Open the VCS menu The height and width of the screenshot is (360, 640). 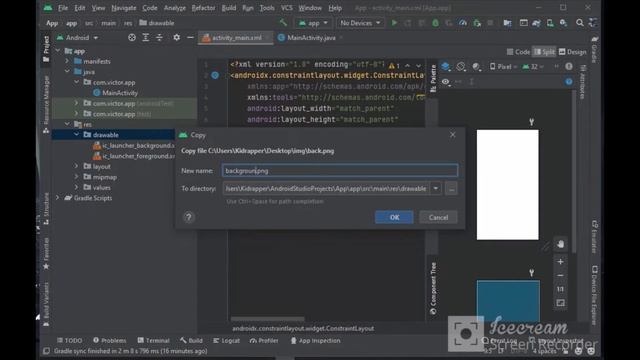(287, 8)
